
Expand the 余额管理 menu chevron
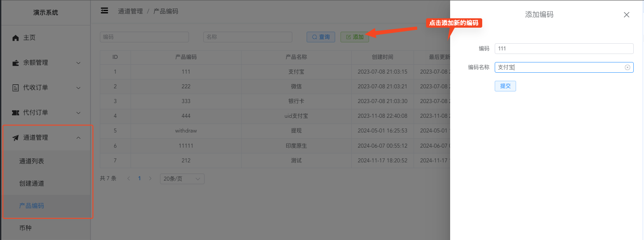pos(78,63)
